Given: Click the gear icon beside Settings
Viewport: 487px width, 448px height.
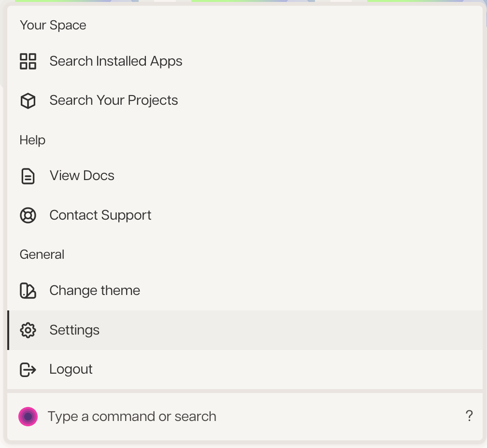Looking at the screenshot, I should [28, 330].
